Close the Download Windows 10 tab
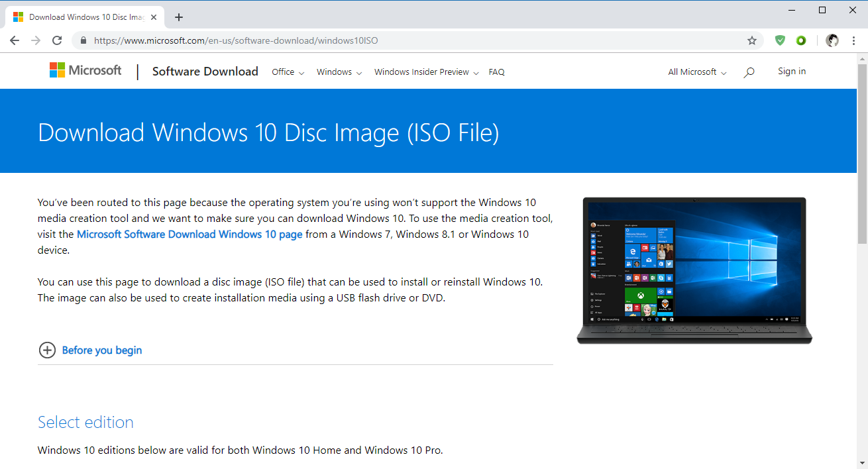 click(154, 17)
